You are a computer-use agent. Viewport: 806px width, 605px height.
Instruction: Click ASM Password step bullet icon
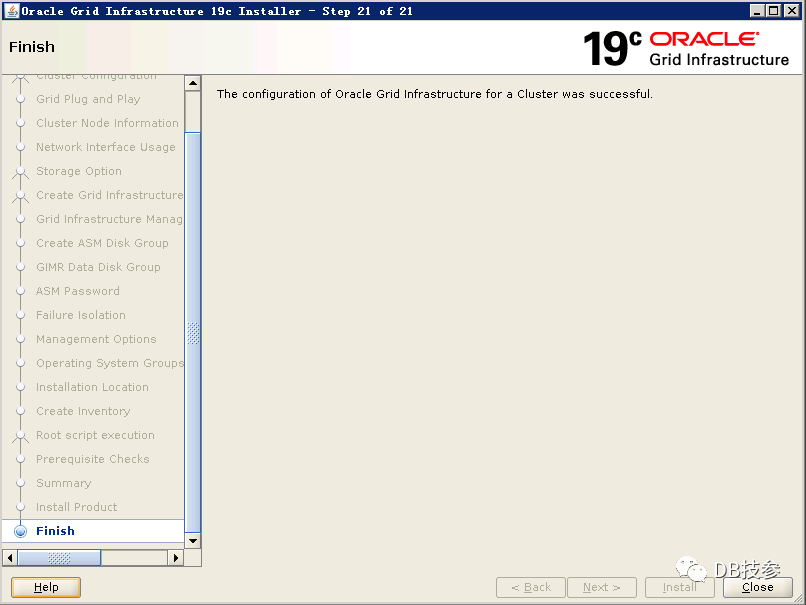[x=21, y=291]
